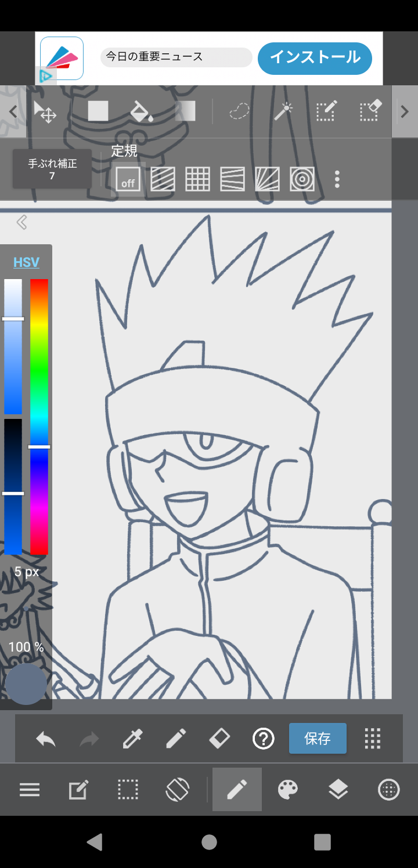The height and width of the screenshot is (868, 418).
Task: Open the edit canvas menu
Action: pos(79,790)
